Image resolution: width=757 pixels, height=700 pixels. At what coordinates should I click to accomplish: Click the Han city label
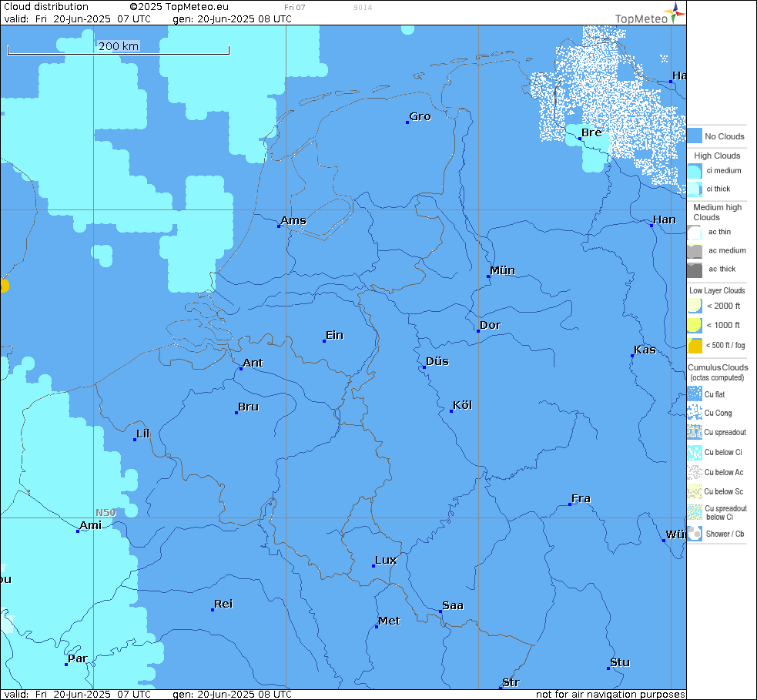coord(665,219)
